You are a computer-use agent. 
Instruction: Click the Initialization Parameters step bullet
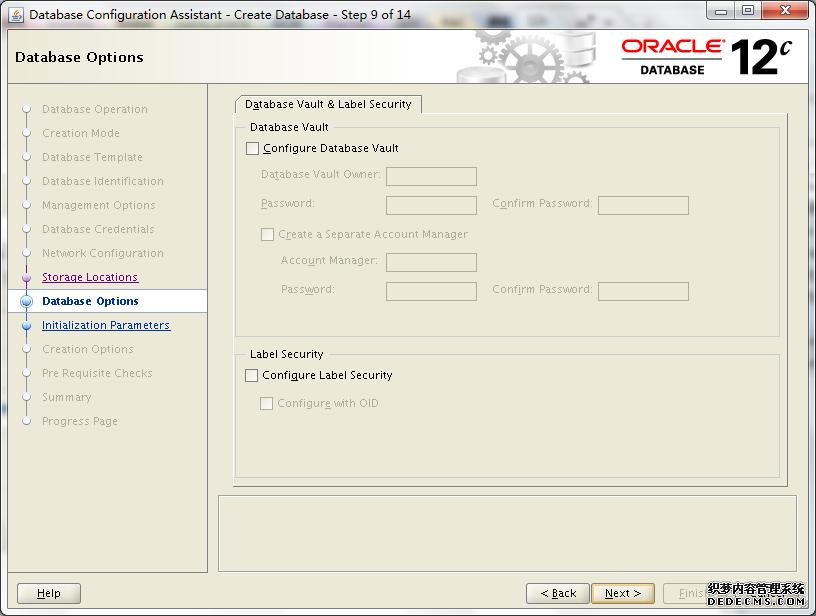27,325
